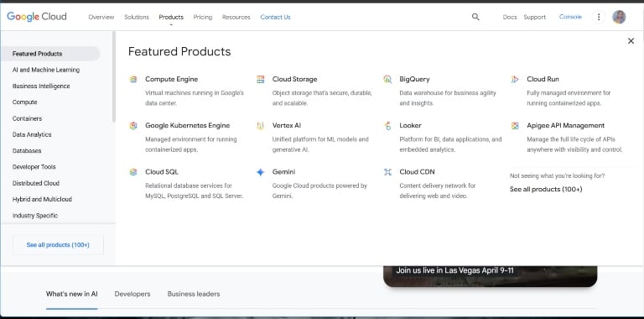Click the Compute Engine product icon
644x319 pixels.
coord(133,80)
